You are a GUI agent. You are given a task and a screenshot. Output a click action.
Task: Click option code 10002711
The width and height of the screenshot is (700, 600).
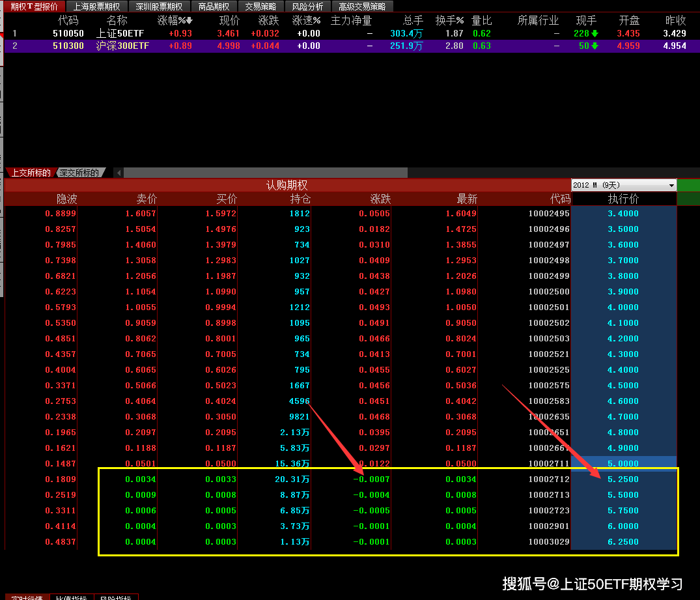click(549, 463)
